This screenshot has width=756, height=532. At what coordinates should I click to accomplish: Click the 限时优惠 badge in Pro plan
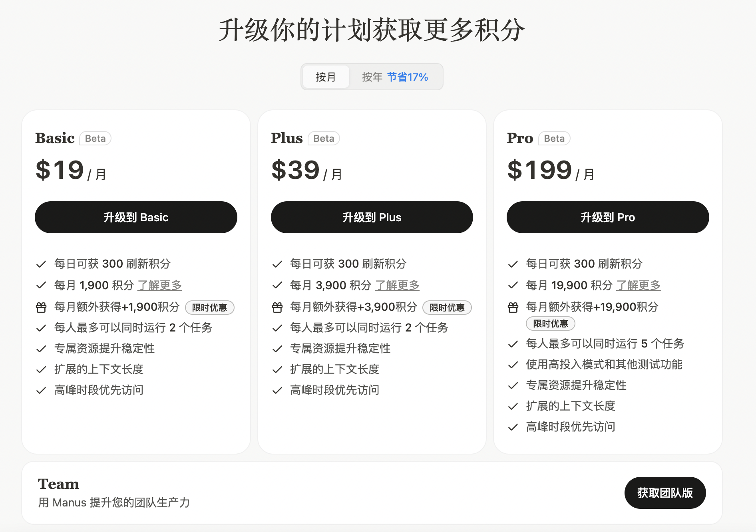pyautogui.click(x=550, y=324)
